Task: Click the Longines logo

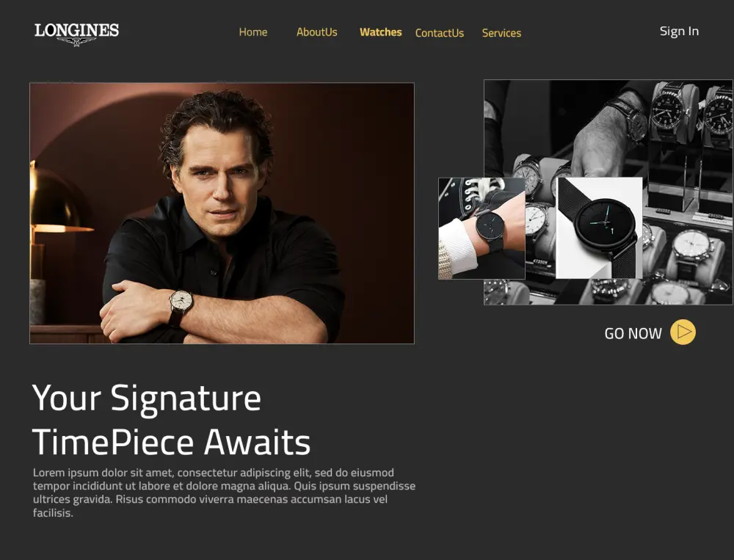Action: tap(77, 34)
